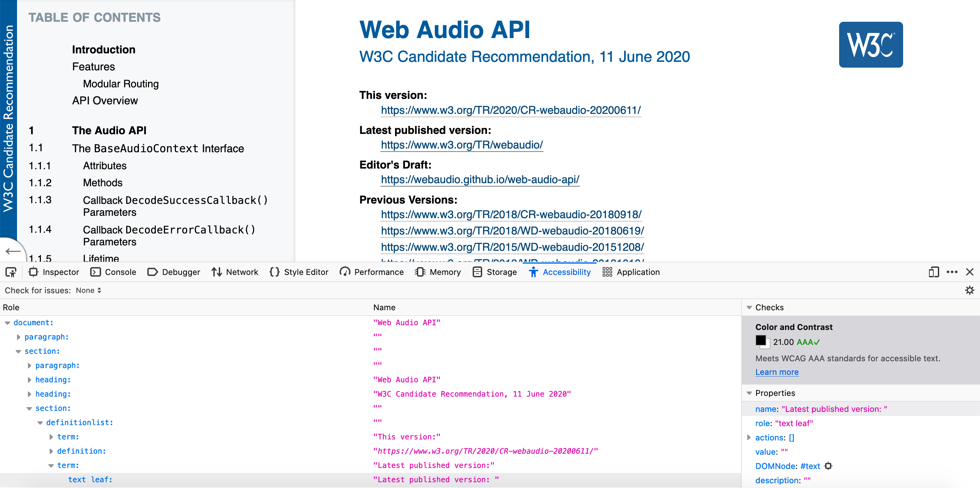This screenshot has height=488, width=980.
Task: Expand the actions property
Action: tap(749, 437)
